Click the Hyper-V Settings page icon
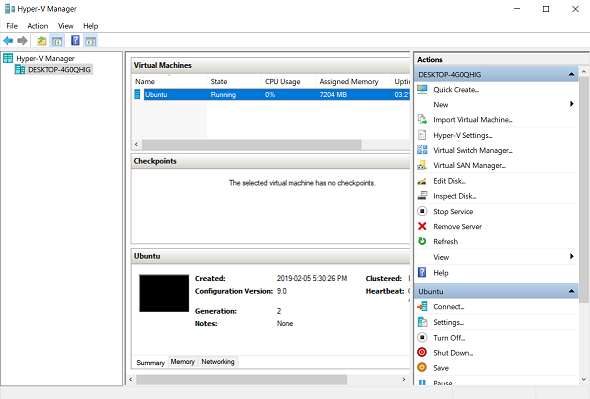This screenshot has width=590, height=399. (422, 135)
